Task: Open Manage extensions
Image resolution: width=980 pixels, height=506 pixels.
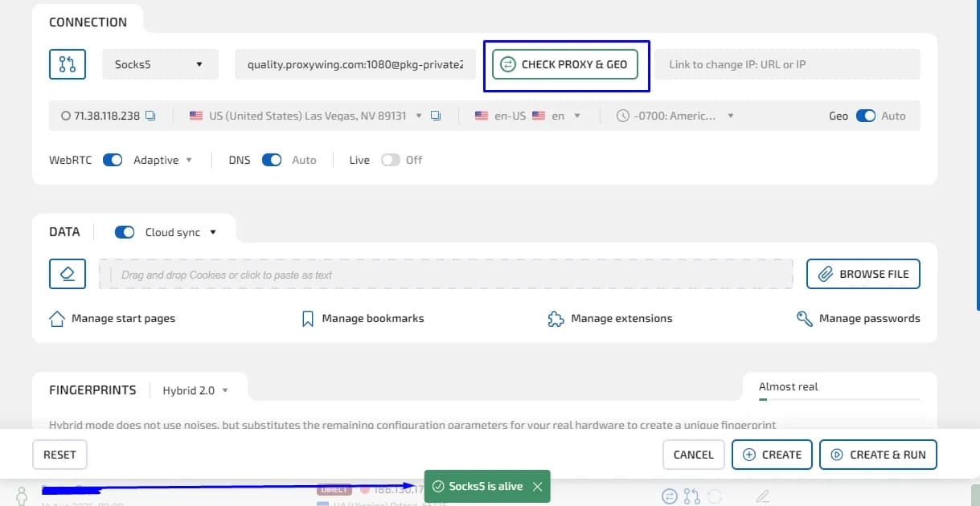Action: (621, 318)
